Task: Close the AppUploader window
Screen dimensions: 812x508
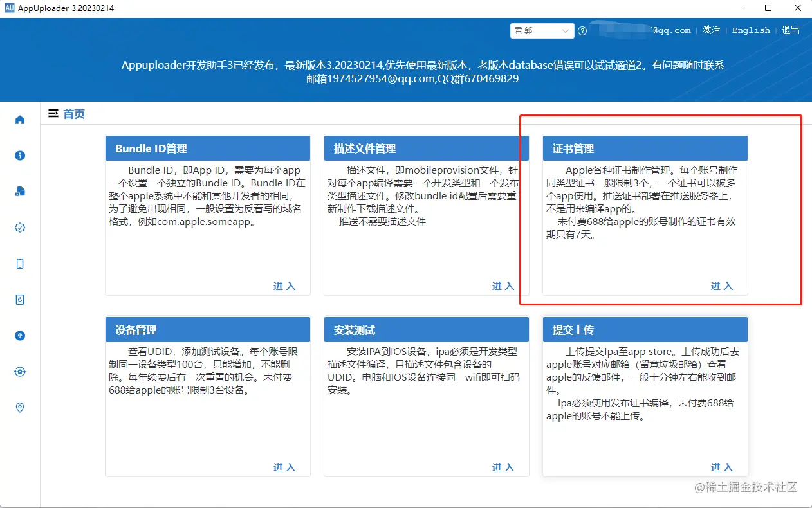Action: coord(797,8)
